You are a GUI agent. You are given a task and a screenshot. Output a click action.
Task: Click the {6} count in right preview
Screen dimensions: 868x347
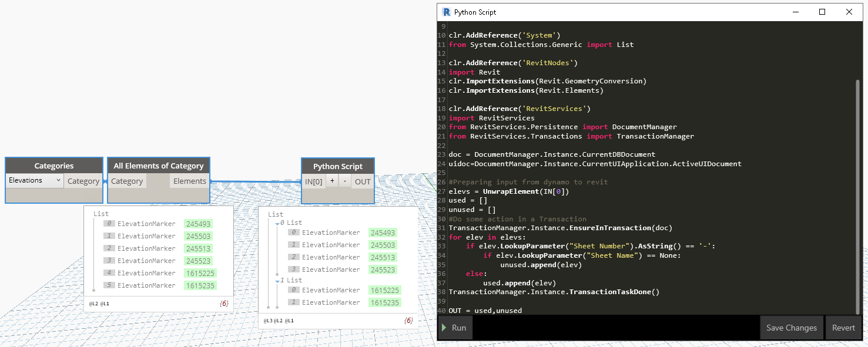click(x=408, y=321)
